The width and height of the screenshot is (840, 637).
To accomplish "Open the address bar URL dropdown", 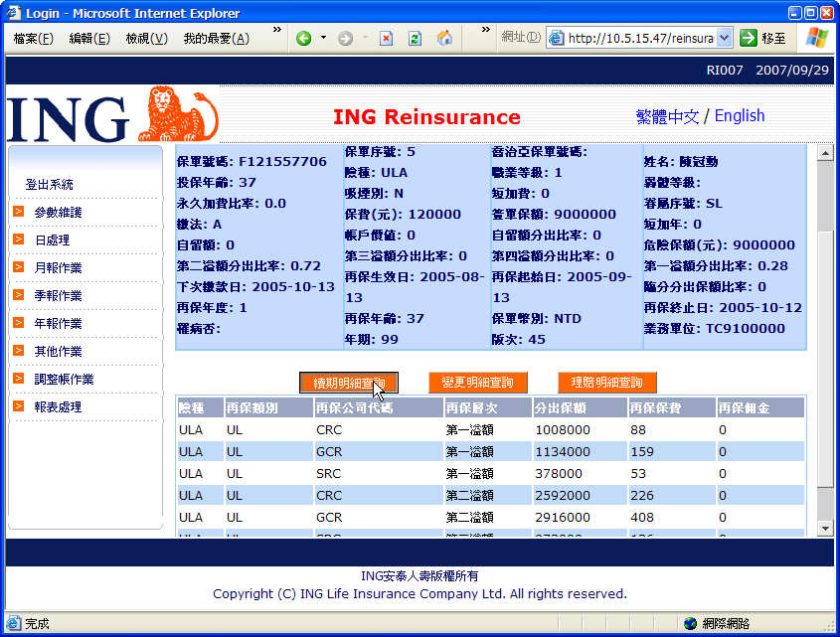I will (x=725, y=38).
